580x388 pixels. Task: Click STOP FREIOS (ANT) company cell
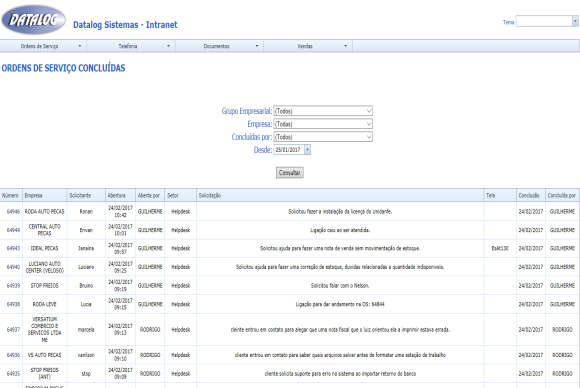coord(44,374)
